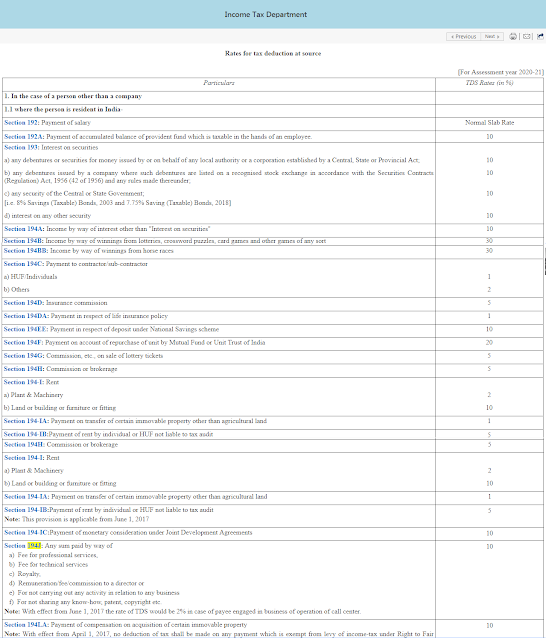Open the Section 194-IC link

click(x=27, y=533)
